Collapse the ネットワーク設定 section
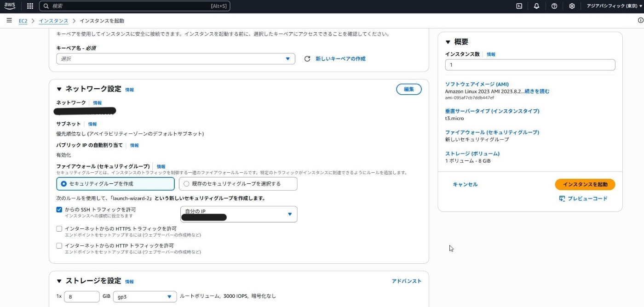Viewport: 644px width, 307px height. (59, 89)
